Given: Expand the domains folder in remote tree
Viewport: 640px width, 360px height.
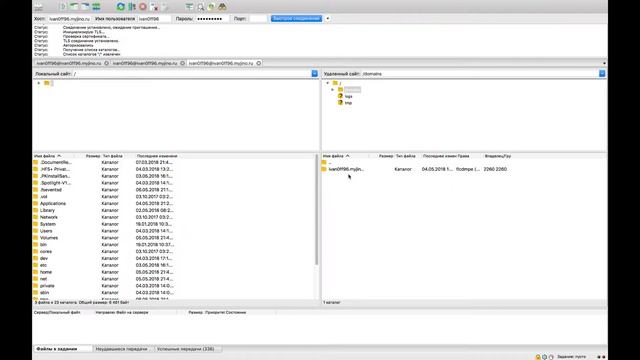Looking at the screenshot, I should pos(333,89).
